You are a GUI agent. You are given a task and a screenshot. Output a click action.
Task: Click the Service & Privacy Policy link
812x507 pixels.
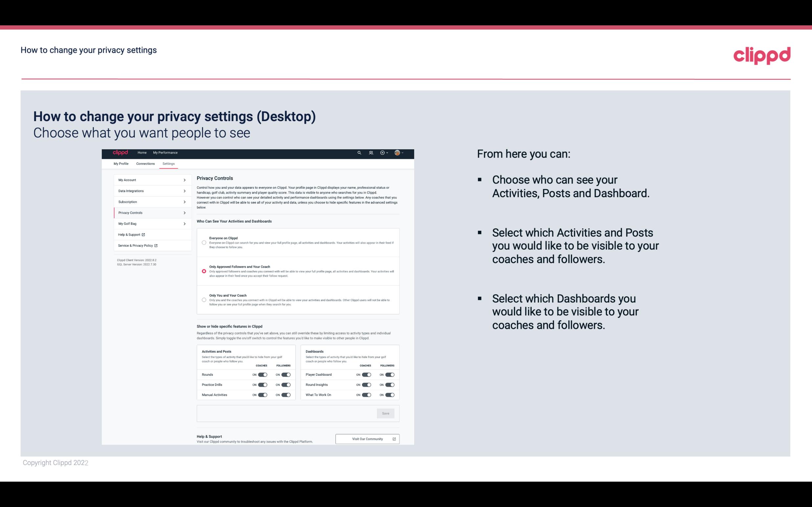click(x=138, y=245)
